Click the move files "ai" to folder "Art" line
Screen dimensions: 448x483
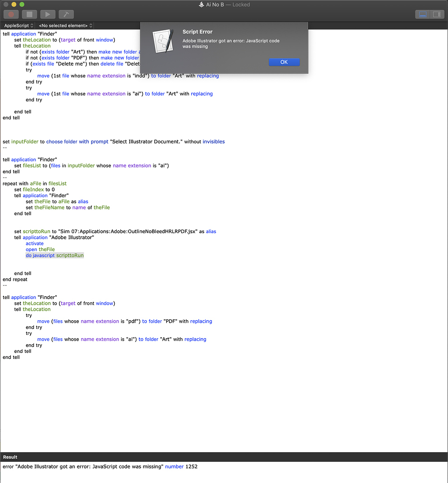coord(122,339)
